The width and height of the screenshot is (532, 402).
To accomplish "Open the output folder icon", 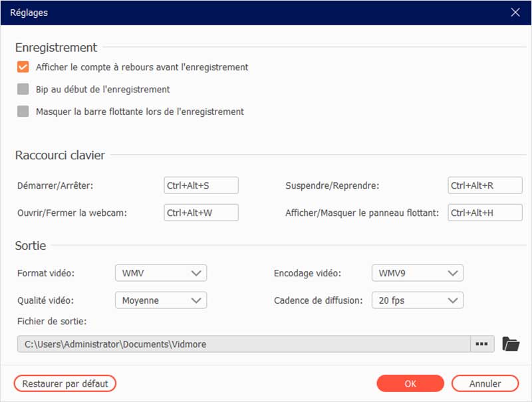I will (511, 344).
